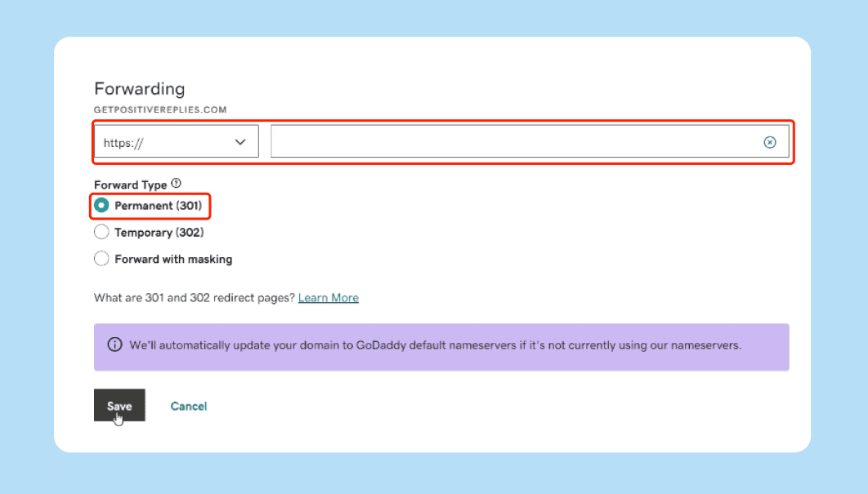This screenshot has height=494, width=868.
Task: Open the Forward Type help tooltip icon
Action: pos(176,185)
